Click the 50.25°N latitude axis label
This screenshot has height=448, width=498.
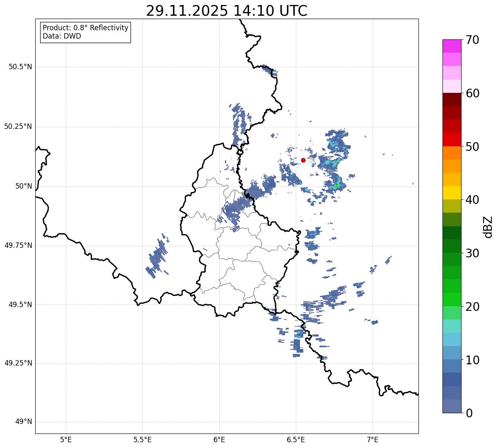click(x=18, y=127)
